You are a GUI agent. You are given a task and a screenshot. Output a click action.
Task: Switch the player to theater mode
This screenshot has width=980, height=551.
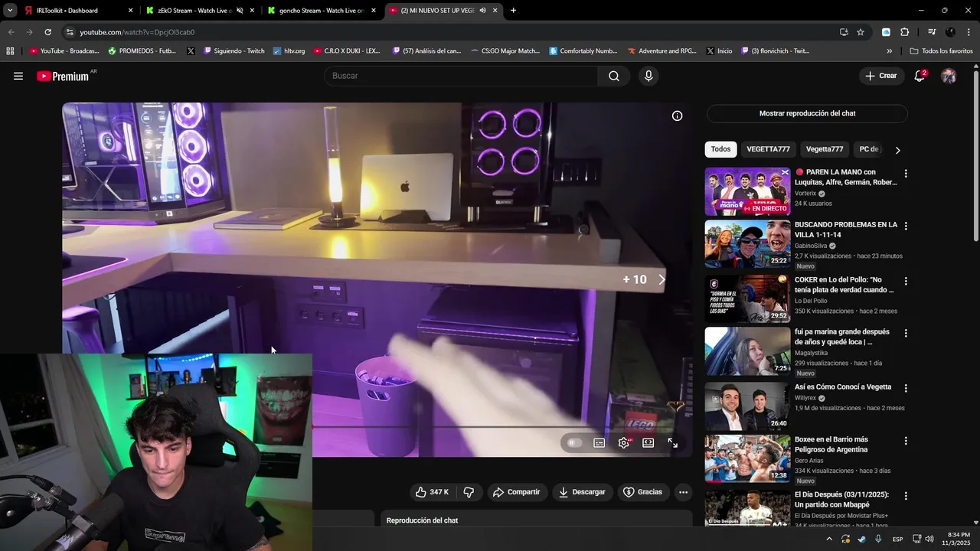click(648, 442)
